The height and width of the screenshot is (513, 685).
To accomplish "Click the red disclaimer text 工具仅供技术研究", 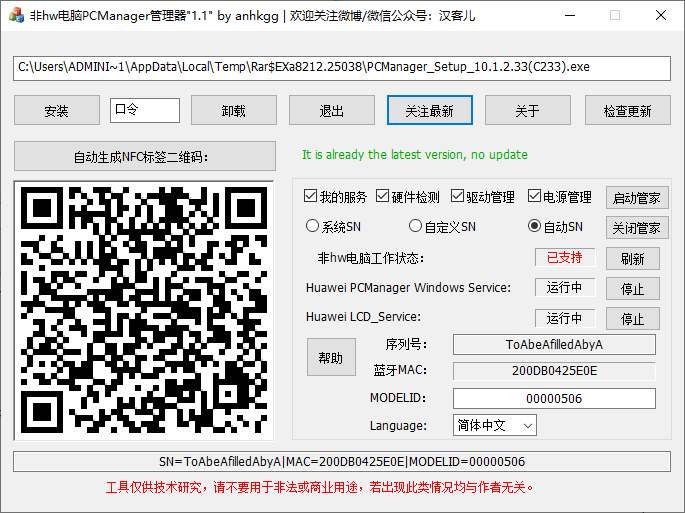I will coord(319,487).
